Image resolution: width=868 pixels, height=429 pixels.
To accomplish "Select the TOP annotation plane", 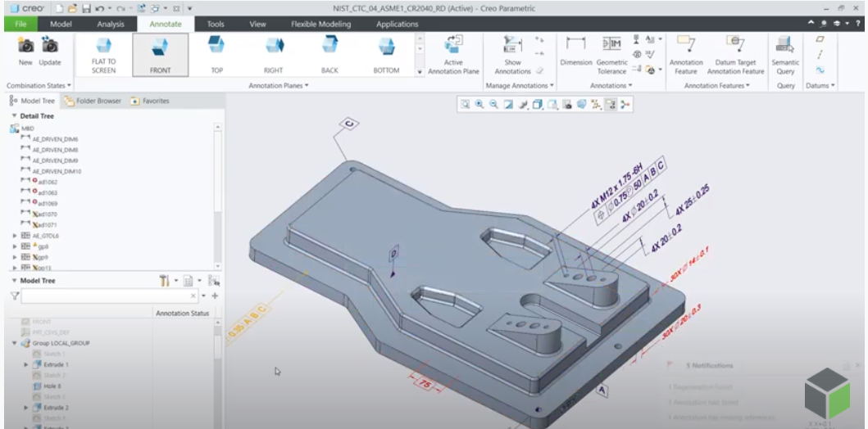I will (x=216, y=55).
